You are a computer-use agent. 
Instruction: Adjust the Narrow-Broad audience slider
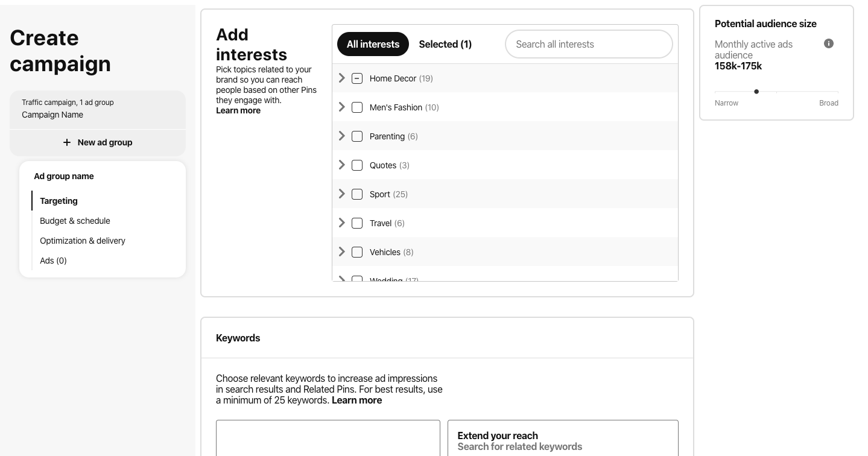[x=756, y=92]
